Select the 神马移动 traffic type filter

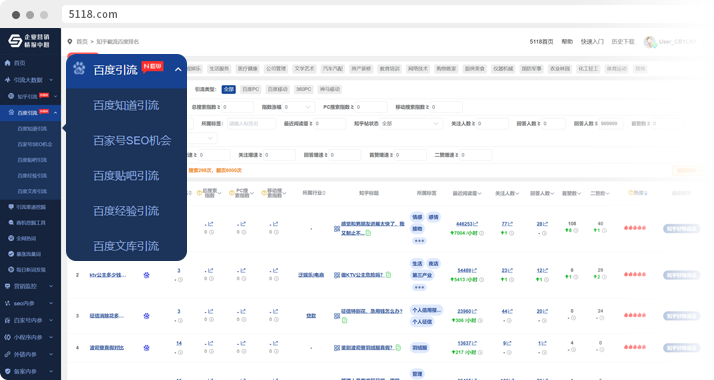click(330, 89)
